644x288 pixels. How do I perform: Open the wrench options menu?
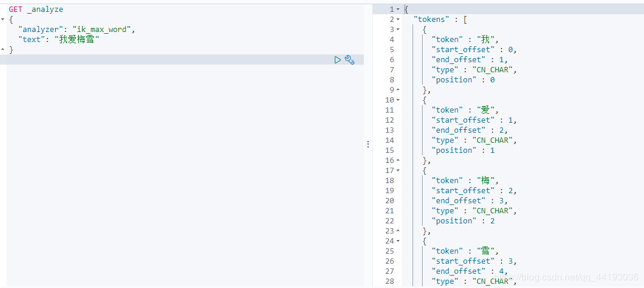click(350, 60)
